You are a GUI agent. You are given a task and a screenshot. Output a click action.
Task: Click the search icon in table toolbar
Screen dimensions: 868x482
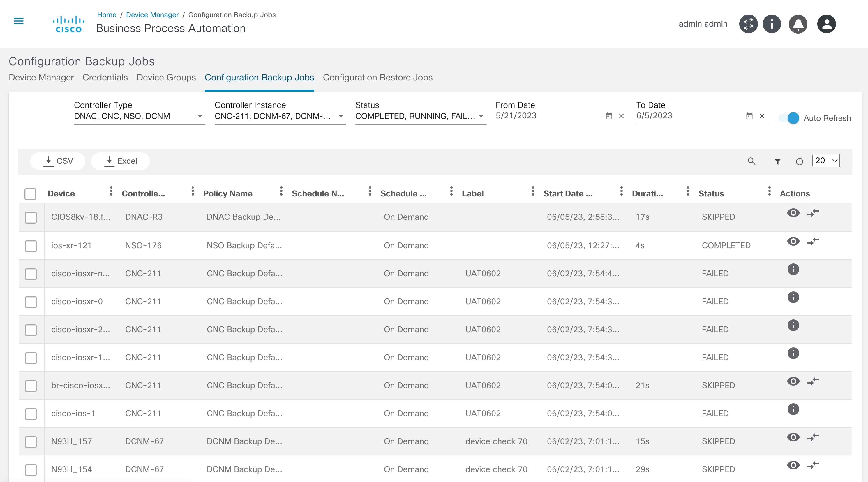(751, 161)
